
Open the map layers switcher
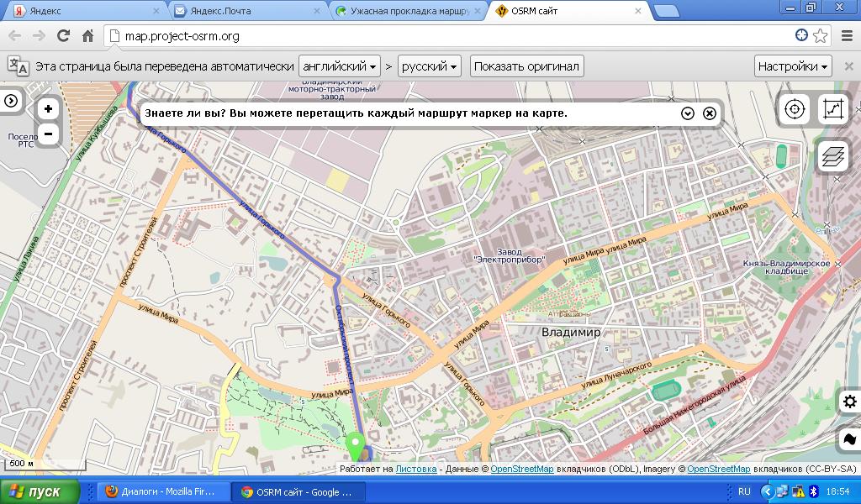click(x=832, y=156)
